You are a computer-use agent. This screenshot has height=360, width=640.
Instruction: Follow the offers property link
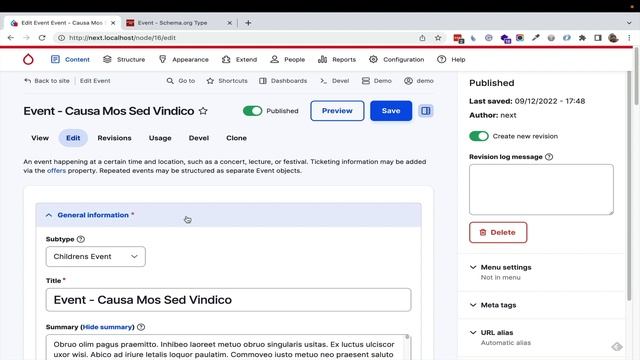tap(56, 171)
